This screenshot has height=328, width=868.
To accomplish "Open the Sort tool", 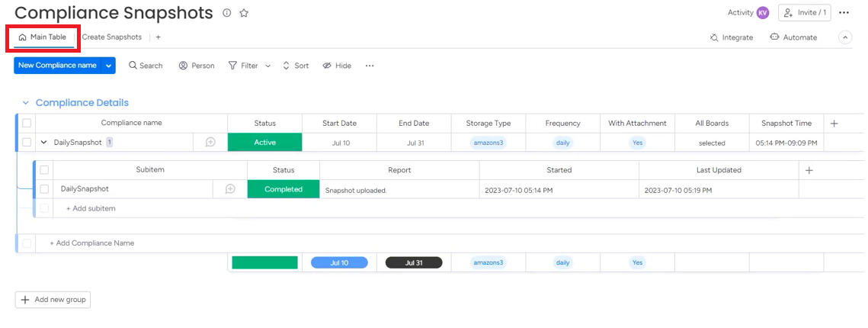I will [296, 66].
